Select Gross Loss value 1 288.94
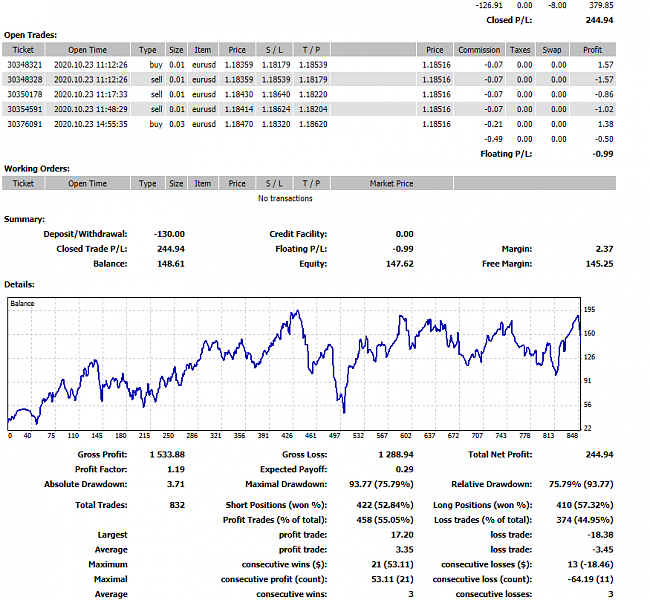The image size is (650, 600). pyautogui.click(x=396, y=455)
